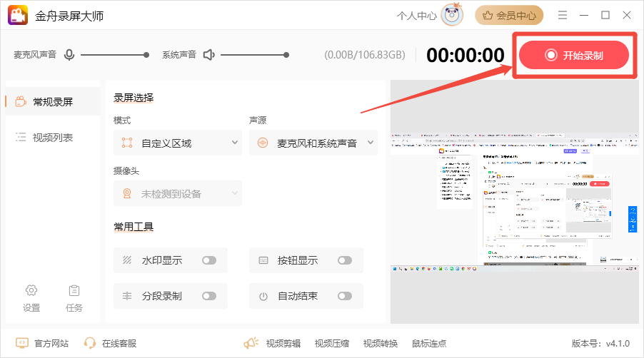Maximize the recorder window

coord(605,15)
